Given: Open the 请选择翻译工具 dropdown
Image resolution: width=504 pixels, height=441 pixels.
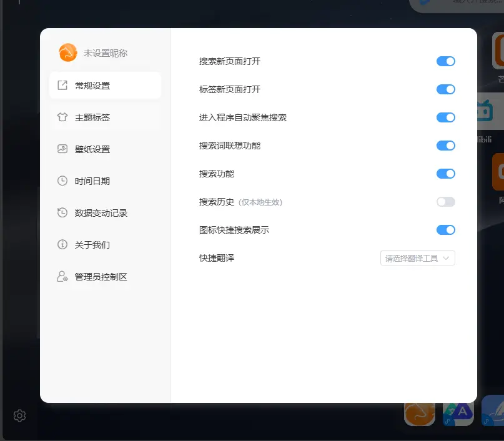Looking at the screenshot, I should [418, 258].
